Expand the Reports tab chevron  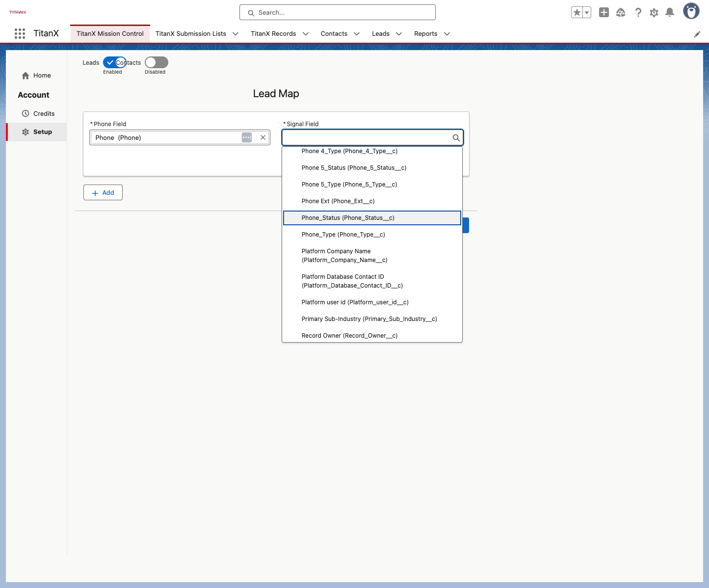(447, 34)
